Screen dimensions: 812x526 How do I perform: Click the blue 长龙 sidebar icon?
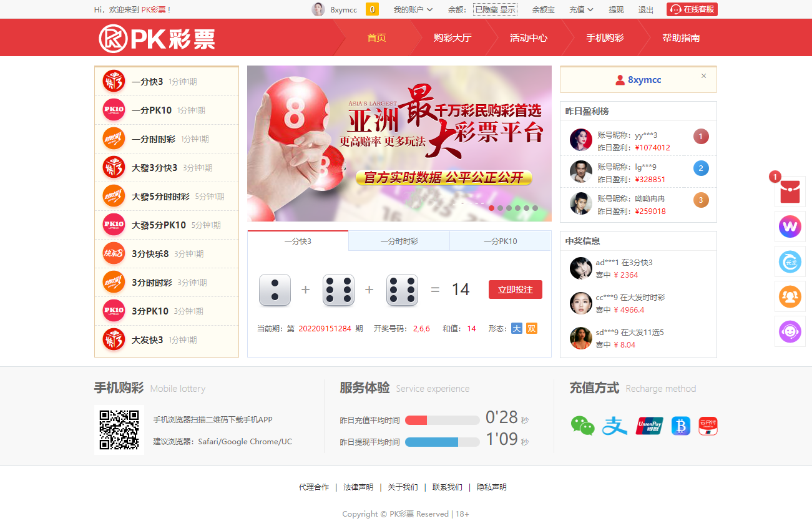pyautogui.click(x=790, y=261)
